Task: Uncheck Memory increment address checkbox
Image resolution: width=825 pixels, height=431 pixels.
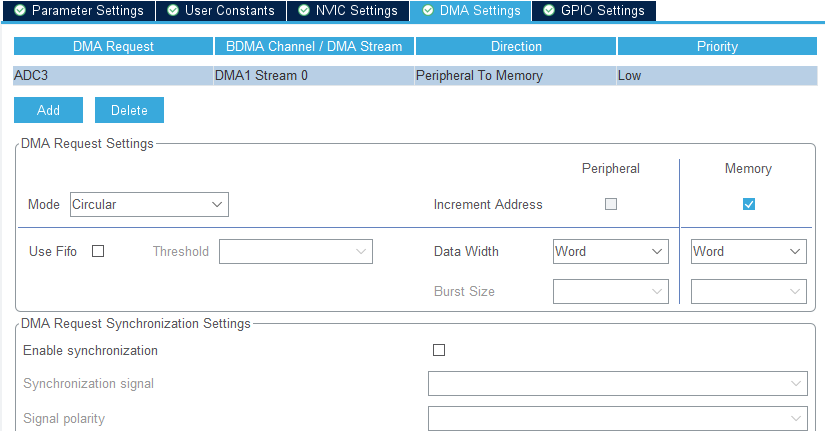Action: point(749,204)
